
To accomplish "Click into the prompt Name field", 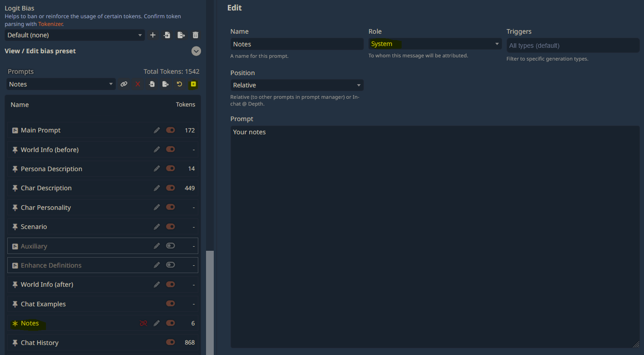I will point(297,44).
